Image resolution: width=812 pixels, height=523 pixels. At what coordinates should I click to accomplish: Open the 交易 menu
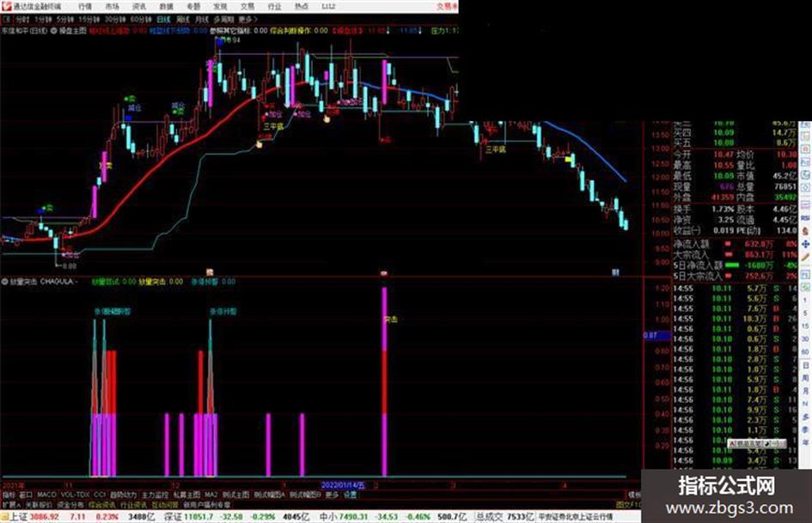tap(247, 6)
